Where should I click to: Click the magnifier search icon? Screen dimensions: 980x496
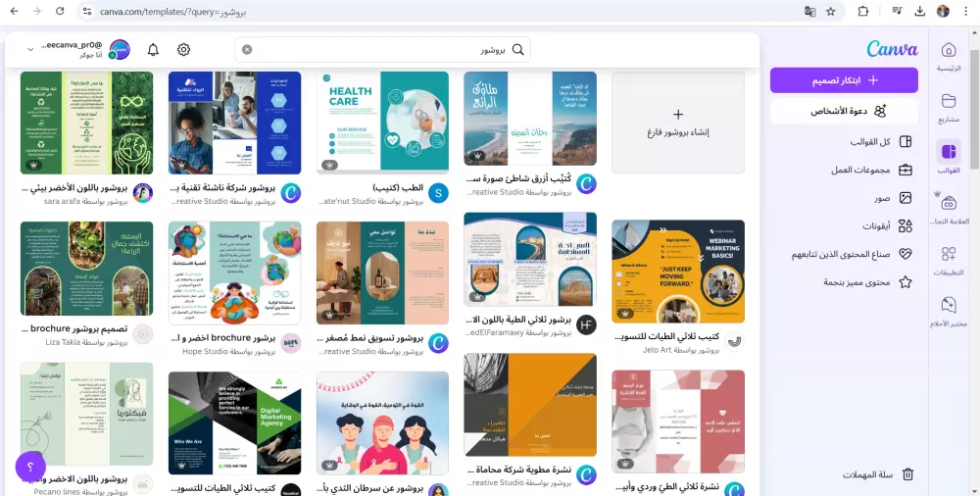click(517, 49)
